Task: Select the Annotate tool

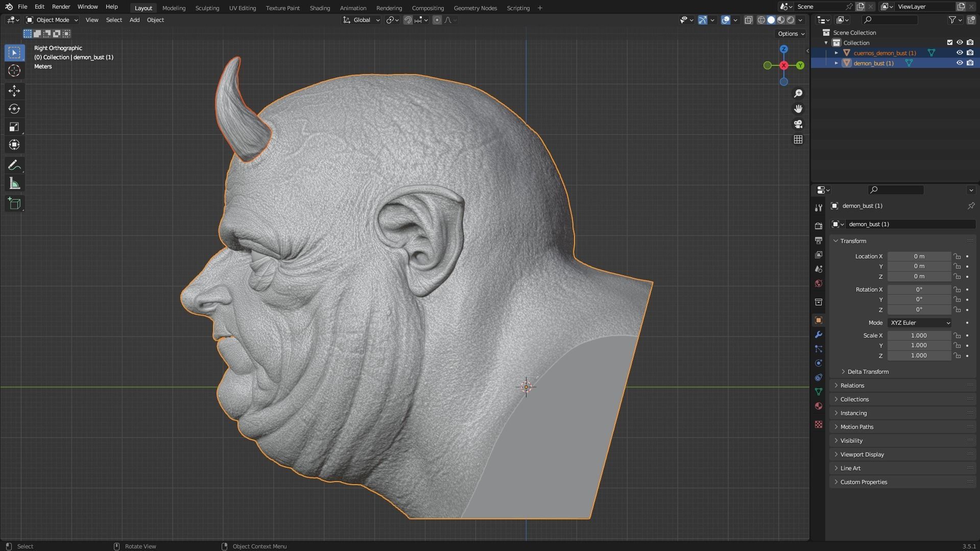Action: [14, 165]
